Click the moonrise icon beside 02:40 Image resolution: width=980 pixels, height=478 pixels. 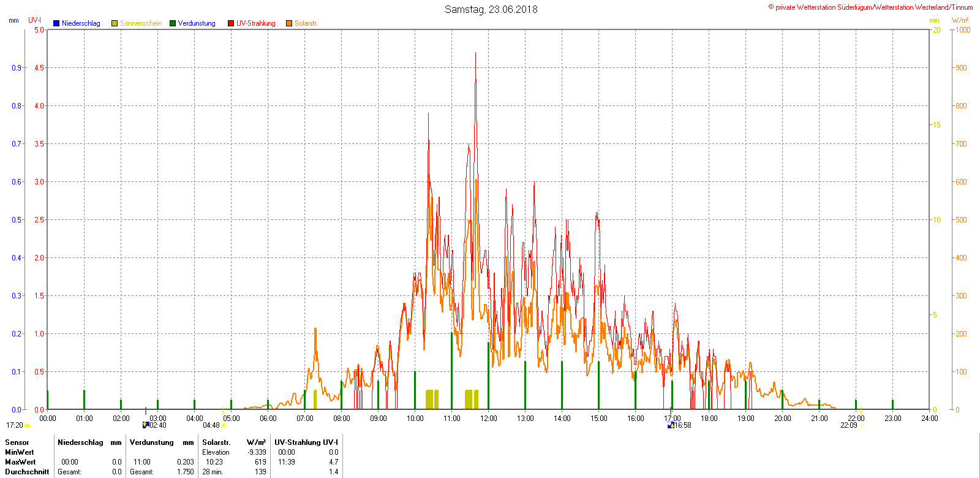pyautogui.click(x=146, y=425)
